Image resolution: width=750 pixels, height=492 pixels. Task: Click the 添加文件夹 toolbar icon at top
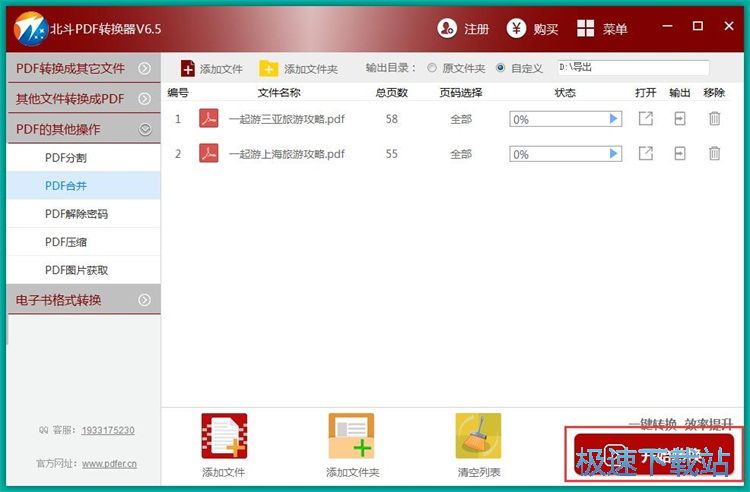(268, 69)
